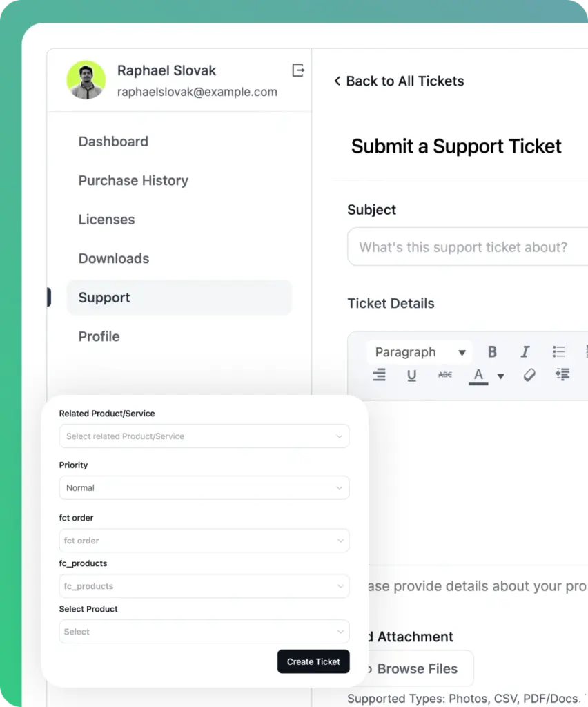Image resolution: width=588 pixels, height=707 pixels.
Task: Navigate using Back to All Tickets
Action: pyautogui.click(x=399, y=81)
